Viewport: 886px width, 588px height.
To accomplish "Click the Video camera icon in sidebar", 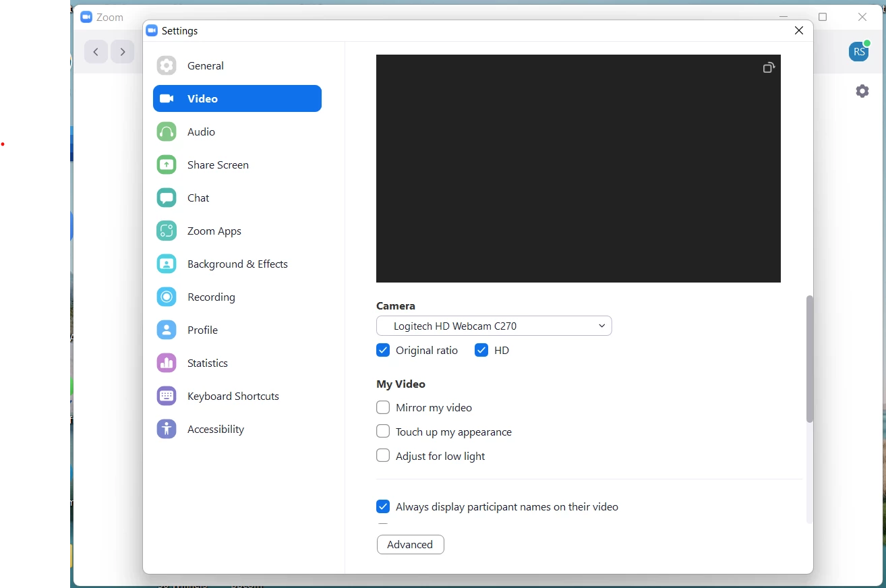I will (167, 98).
